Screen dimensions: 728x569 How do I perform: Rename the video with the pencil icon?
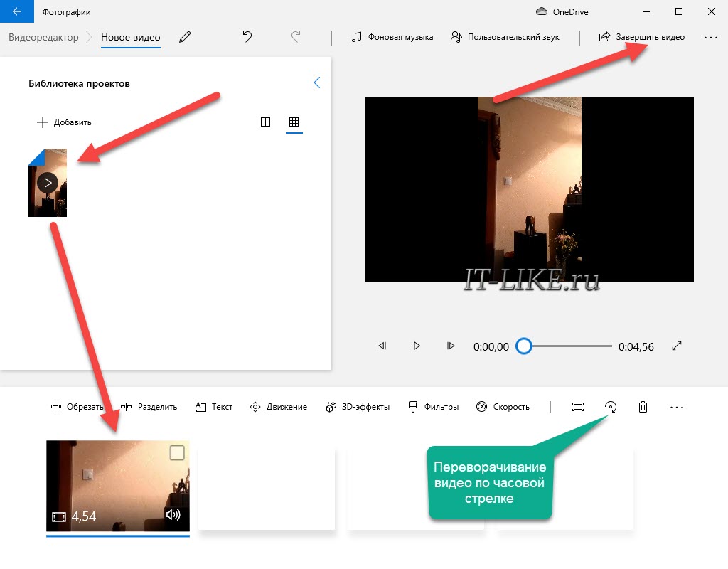185,37
